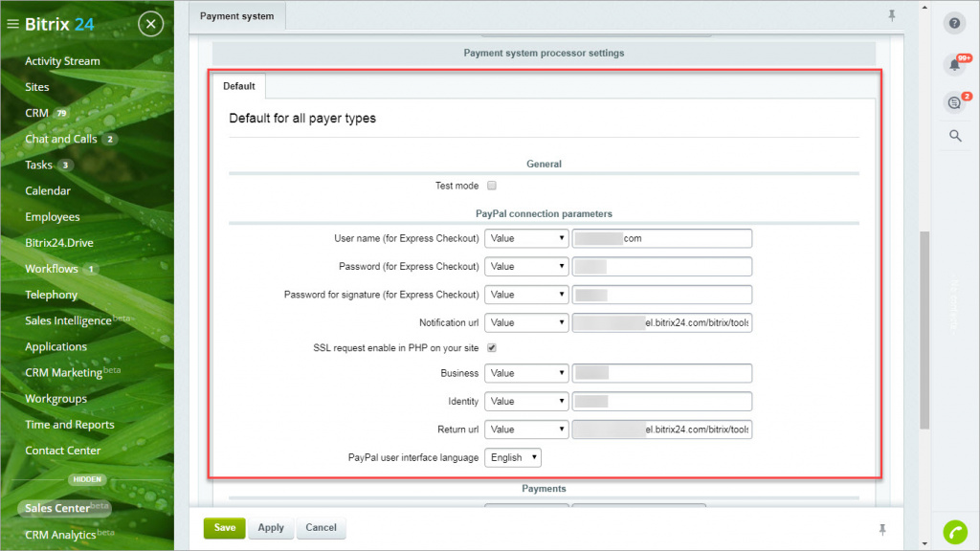Open the Return url Value dropdown
Screen dimensions: 980x551
coord(526,430)
